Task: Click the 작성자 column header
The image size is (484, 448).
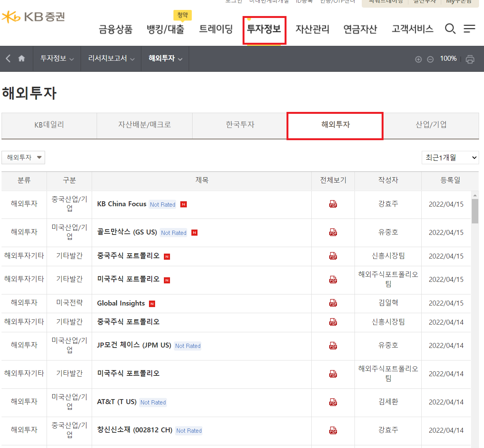Action: (x=388, y=180)
